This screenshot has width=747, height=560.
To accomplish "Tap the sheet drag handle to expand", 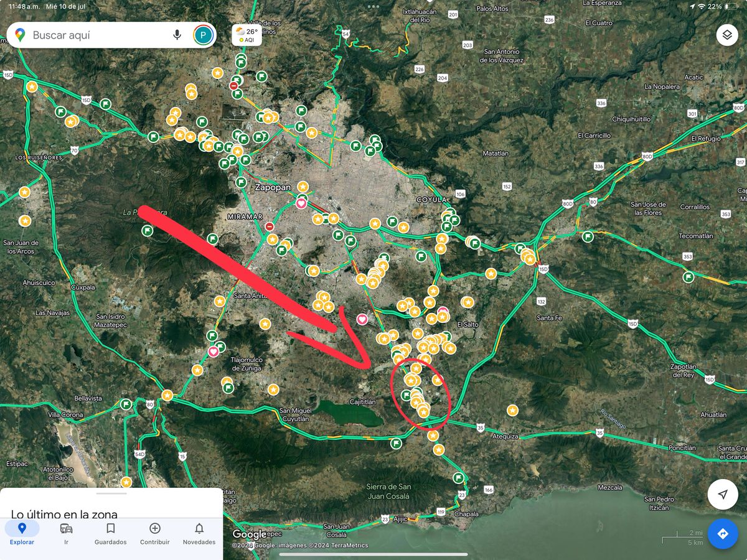I will point(111,493).
